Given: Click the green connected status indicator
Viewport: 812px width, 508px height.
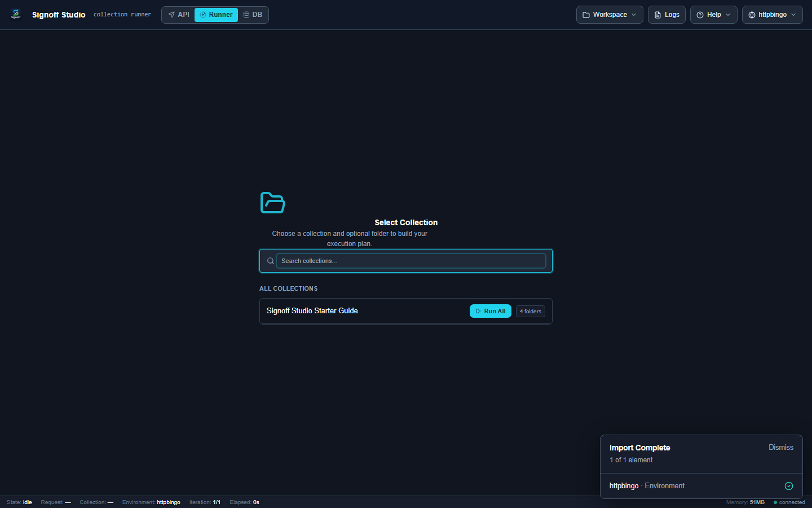Looking at the screenshot, I should click(x=789, y=502).
